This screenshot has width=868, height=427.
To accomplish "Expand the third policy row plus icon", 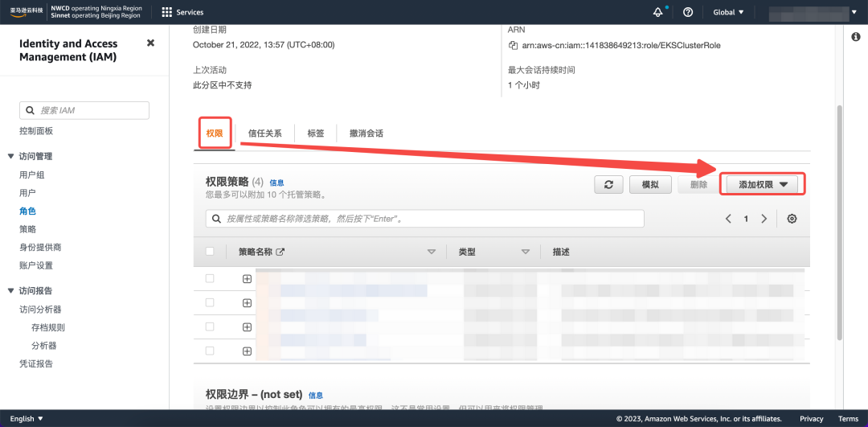I will 247,327.
